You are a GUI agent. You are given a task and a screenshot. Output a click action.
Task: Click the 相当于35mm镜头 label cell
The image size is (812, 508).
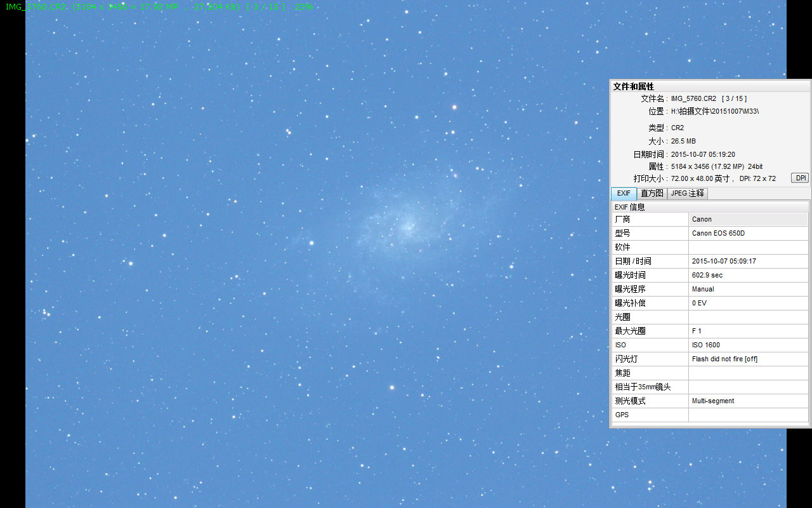tap(650, 387)
